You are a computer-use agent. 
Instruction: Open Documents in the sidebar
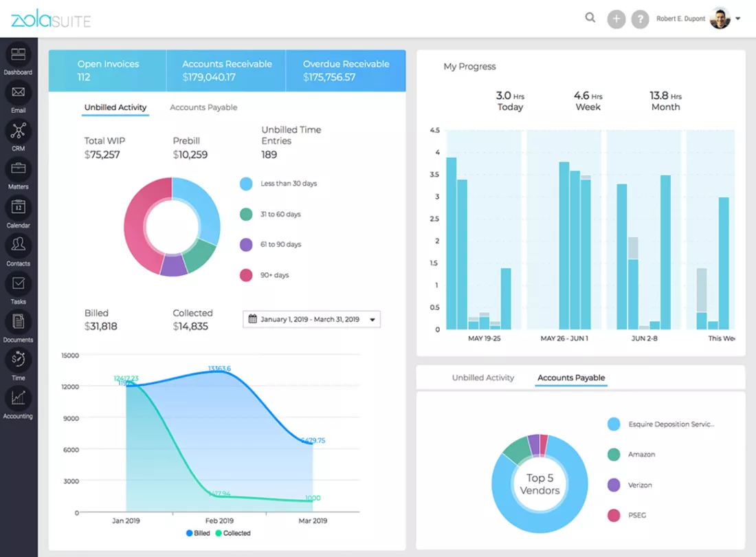19,322
